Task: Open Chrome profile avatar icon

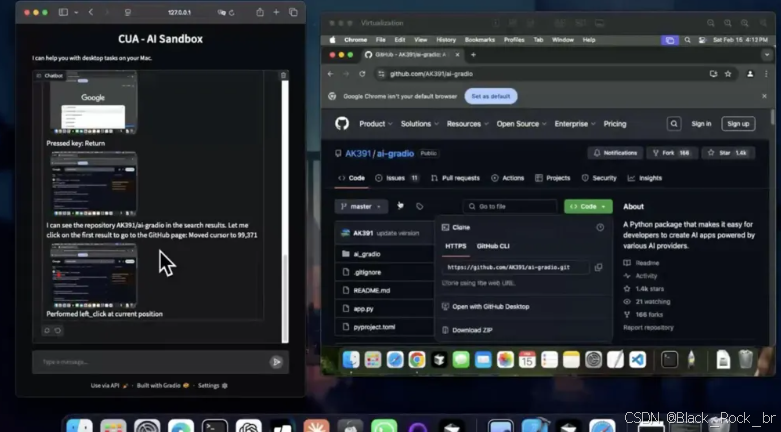Action: click(x=750, y=74)
